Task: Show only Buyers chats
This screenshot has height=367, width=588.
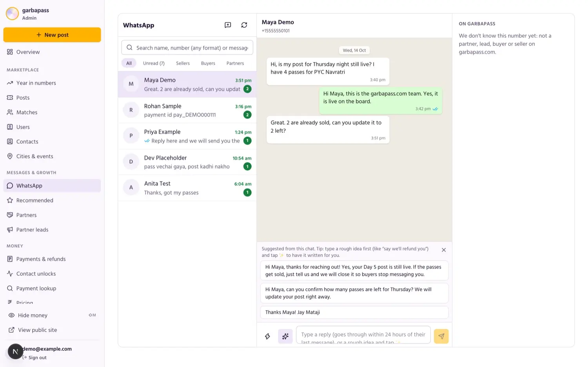Action: [208, 63]
